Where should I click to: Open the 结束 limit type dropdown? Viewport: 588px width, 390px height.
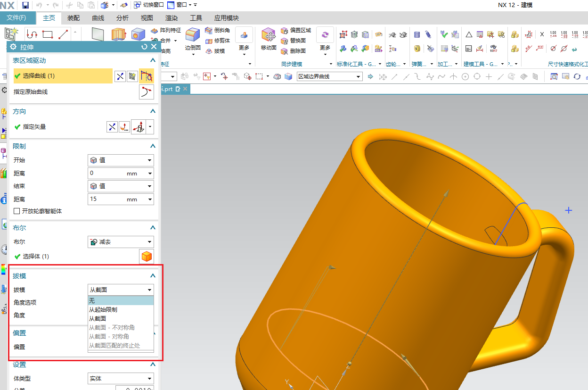pos(121,186)
